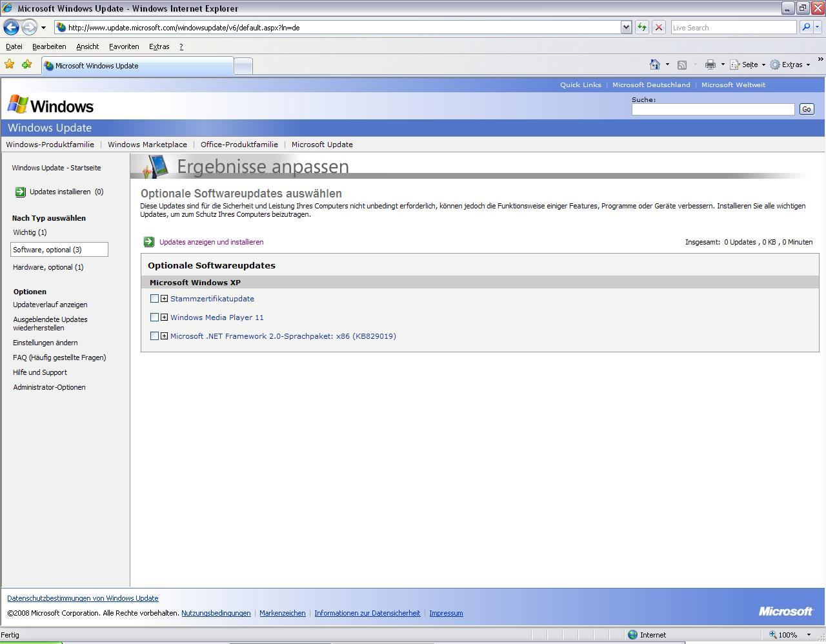
Task: Select Software, optional (3) type
Action: click(x=59, y=250)
